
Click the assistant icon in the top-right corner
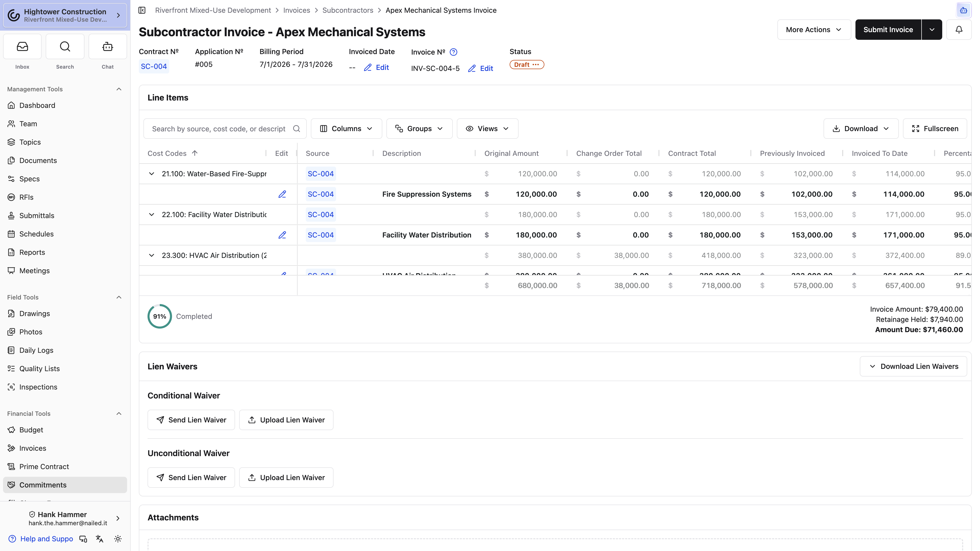pos(963,10)
